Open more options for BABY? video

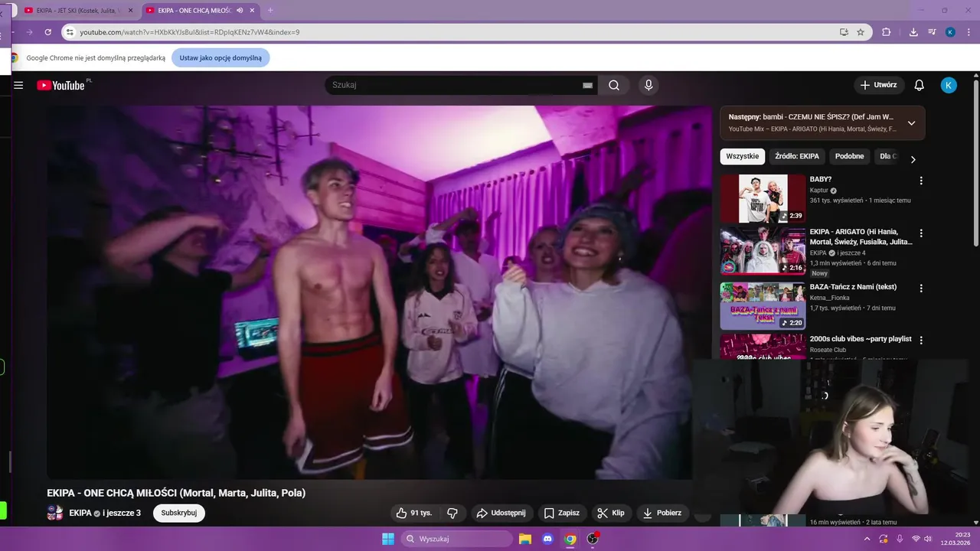[x=921, y=181]
